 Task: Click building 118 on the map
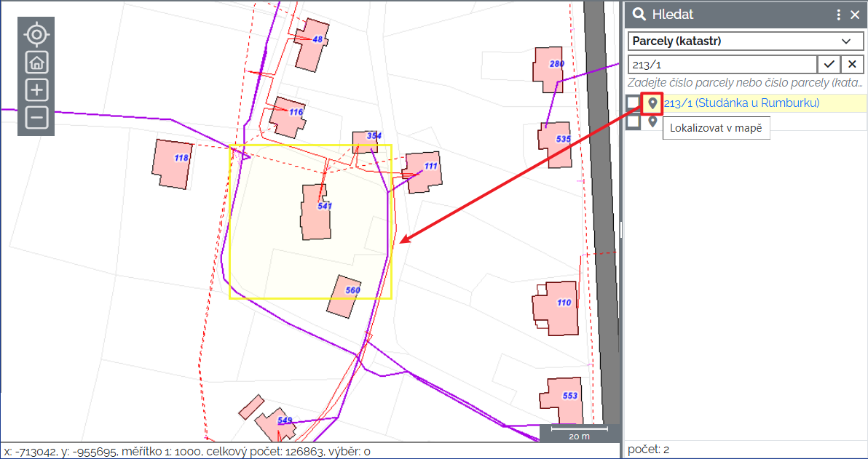pyautogui.click(x=171, y=164)
